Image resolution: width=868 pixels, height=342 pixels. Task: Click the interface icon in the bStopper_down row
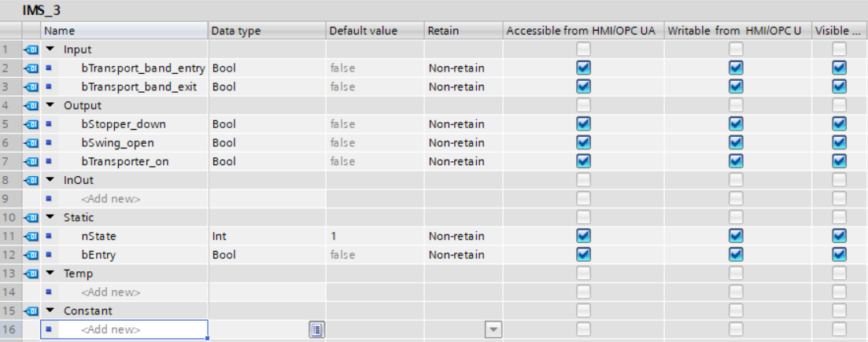(31, 124)
